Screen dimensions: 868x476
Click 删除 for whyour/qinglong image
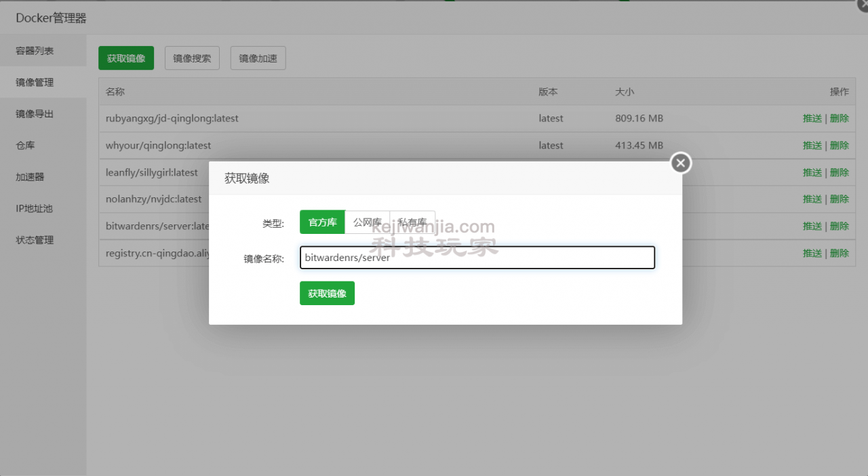pos(839,145)
